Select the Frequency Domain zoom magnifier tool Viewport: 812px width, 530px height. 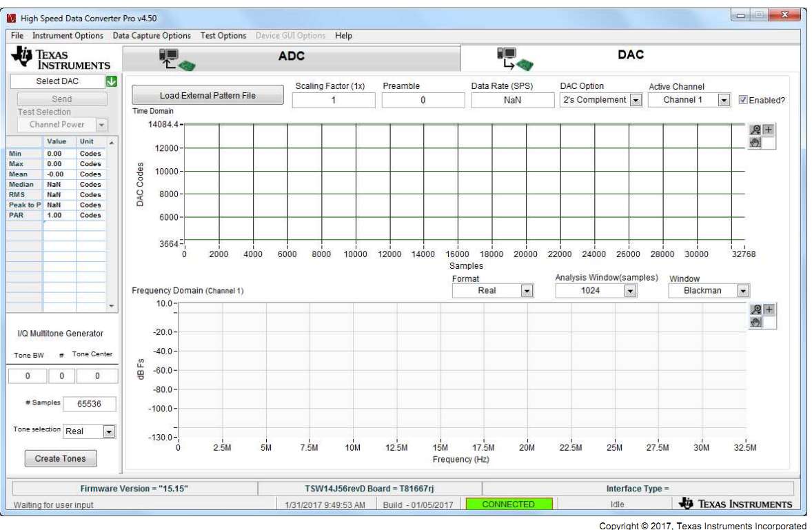point(755,310)
